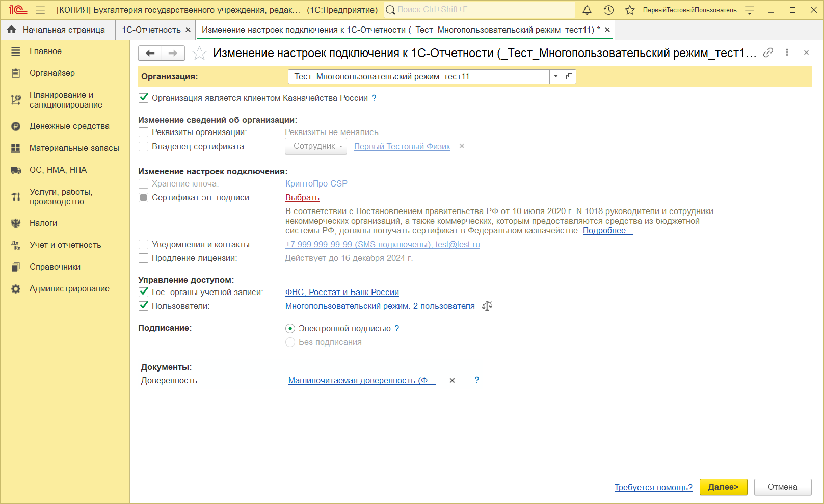Open Многопользовательский режим users link
The height and width of the screenshot is (504, 824).
click(x=380, y=306)
